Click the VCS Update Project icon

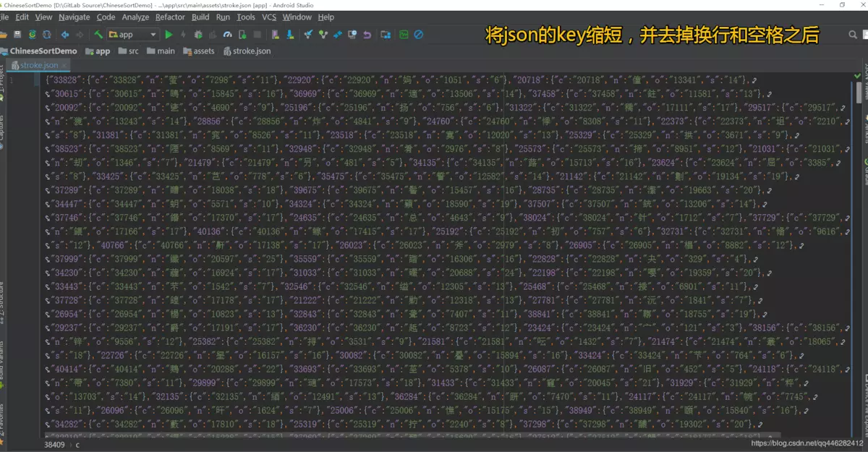(308, 34)
